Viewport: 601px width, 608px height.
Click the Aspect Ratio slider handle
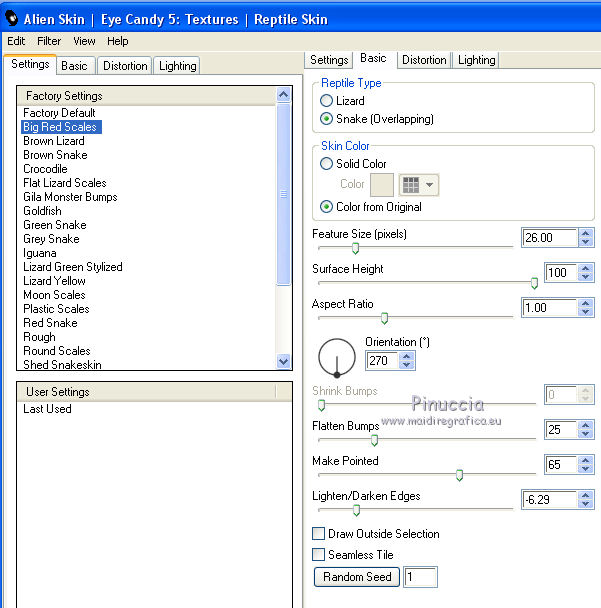pos(384,318)
